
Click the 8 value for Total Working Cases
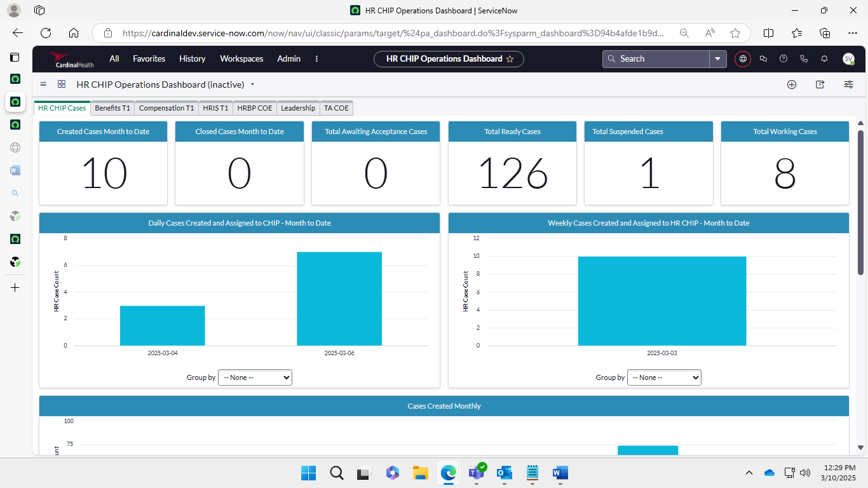(x=785, y=173)
